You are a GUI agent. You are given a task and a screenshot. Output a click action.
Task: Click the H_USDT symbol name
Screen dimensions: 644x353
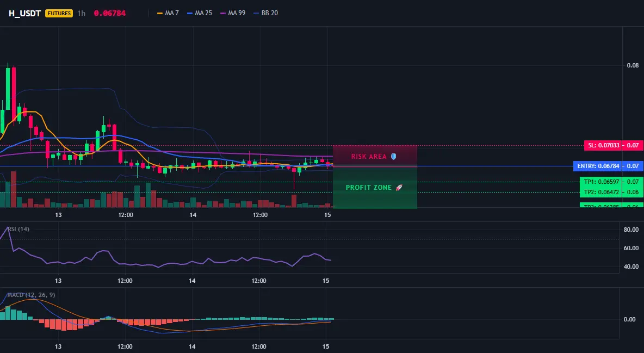point(24,13)
